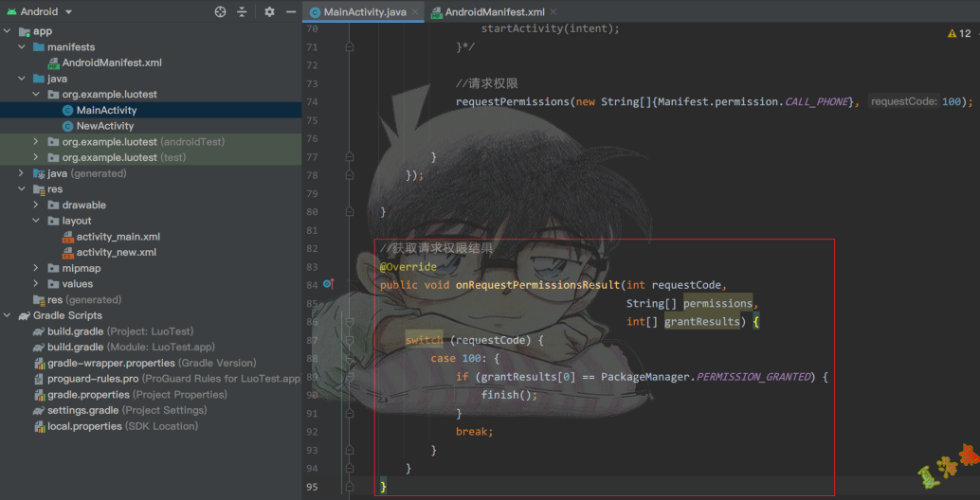Open the Project panel gear settings

(x=269, y=12)
